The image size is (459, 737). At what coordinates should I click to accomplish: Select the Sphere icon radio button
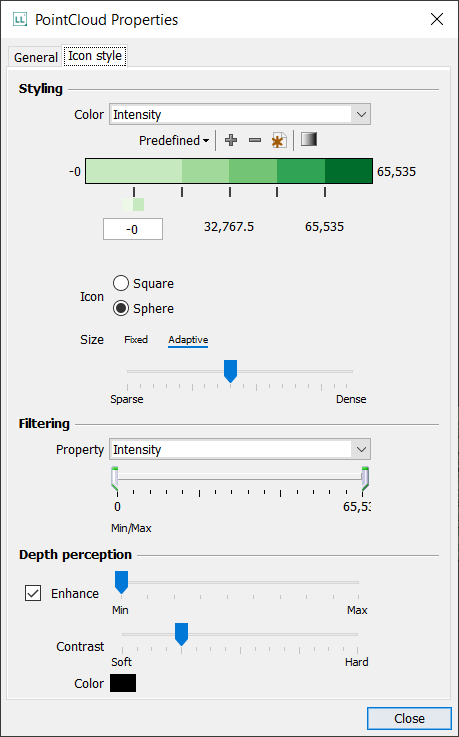click(x=121, y=308)
